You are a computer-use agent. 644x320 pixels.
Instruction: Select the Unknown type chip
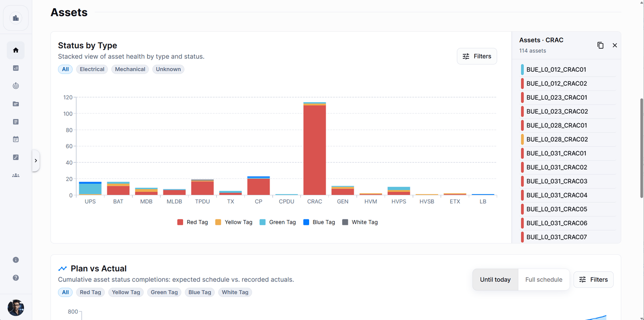pyautogui.click(x=168, y=69)
